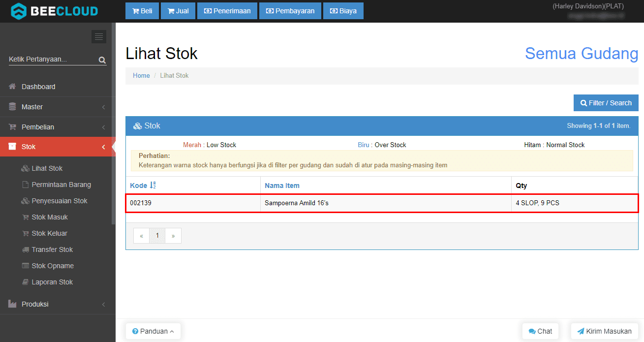Open Filter / Search
The height and width of the screenshot is (342, 644).
click(x=606, y=103)
